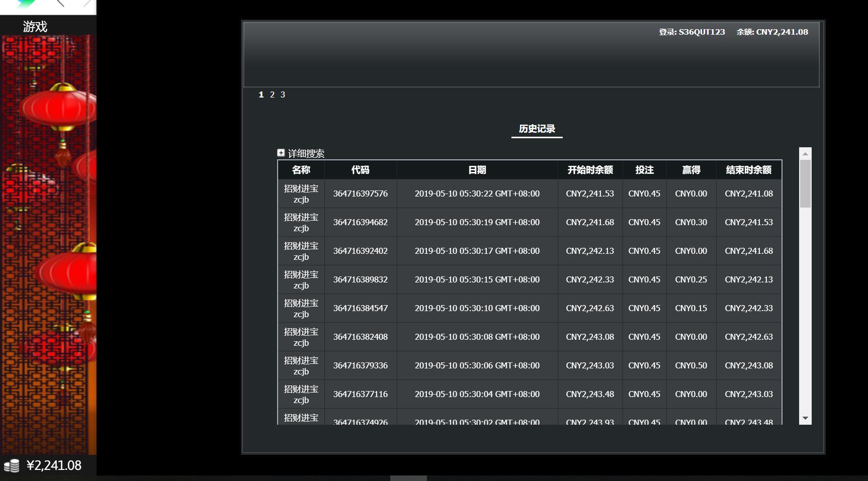Click the 代码 column header
This screenshot has width=868, height=481.
click(361, 170)
